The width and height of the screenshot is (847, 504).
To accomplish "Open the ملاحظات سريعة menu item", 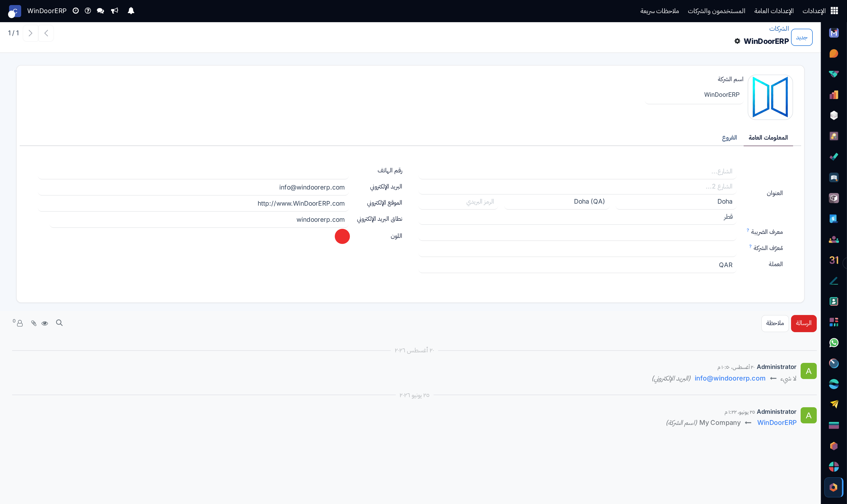I will (659, 11).
